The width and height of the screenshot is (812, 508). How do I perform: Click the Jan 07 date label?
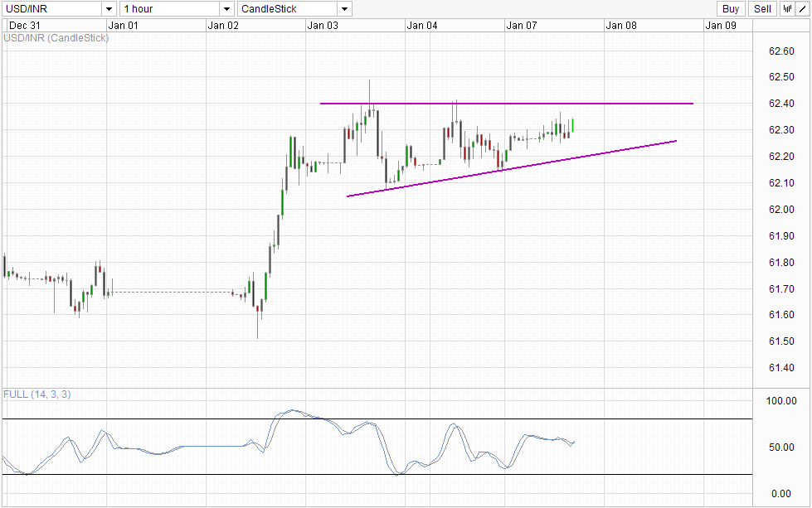pyautogui.click(x=522, y=26)
